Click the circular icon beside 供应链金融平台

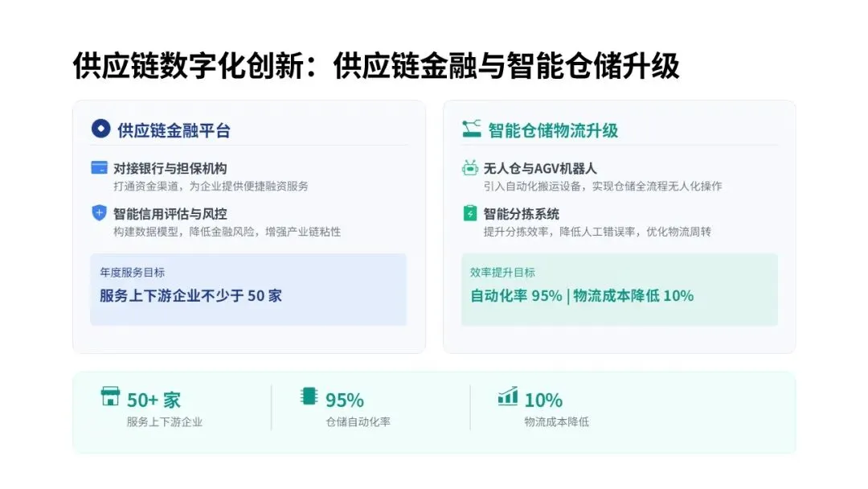(100, 129)
